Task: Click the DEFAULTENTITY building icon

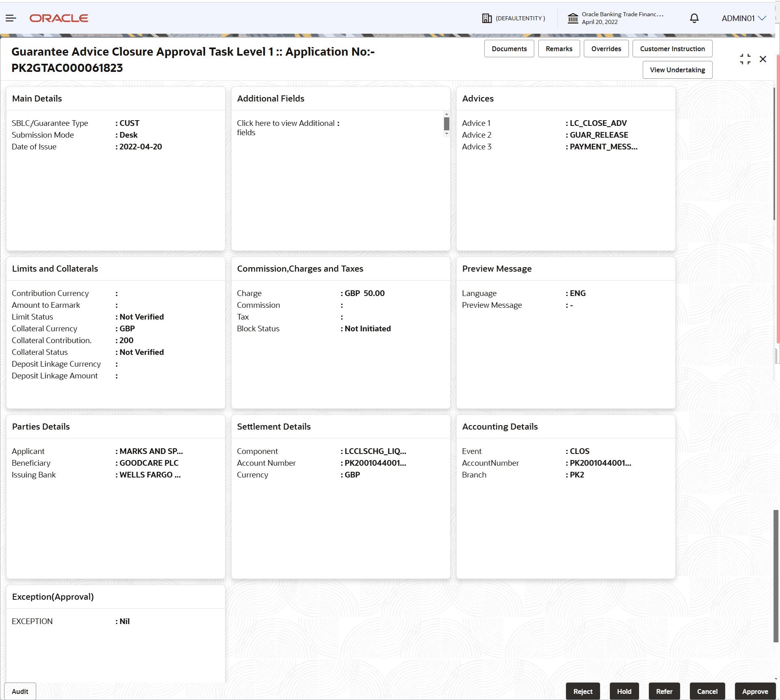Action: pos(487,18)
